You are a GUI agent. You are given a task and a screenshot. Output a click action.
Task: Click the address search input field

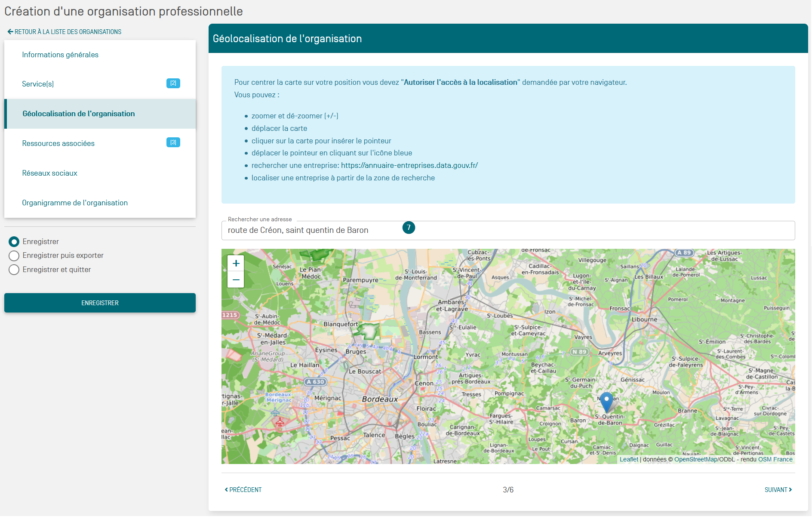coord(507,231)
